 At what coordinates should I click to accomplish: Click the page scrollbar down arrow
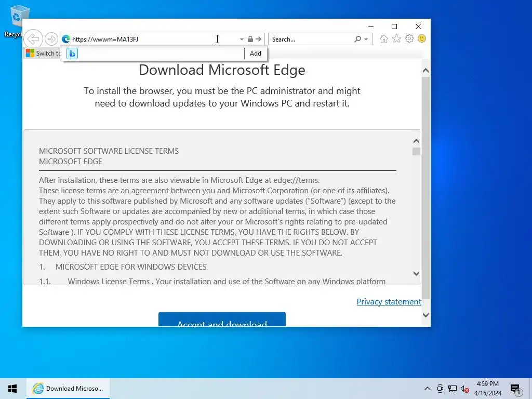pyautogui.click(x=426, y=315)
